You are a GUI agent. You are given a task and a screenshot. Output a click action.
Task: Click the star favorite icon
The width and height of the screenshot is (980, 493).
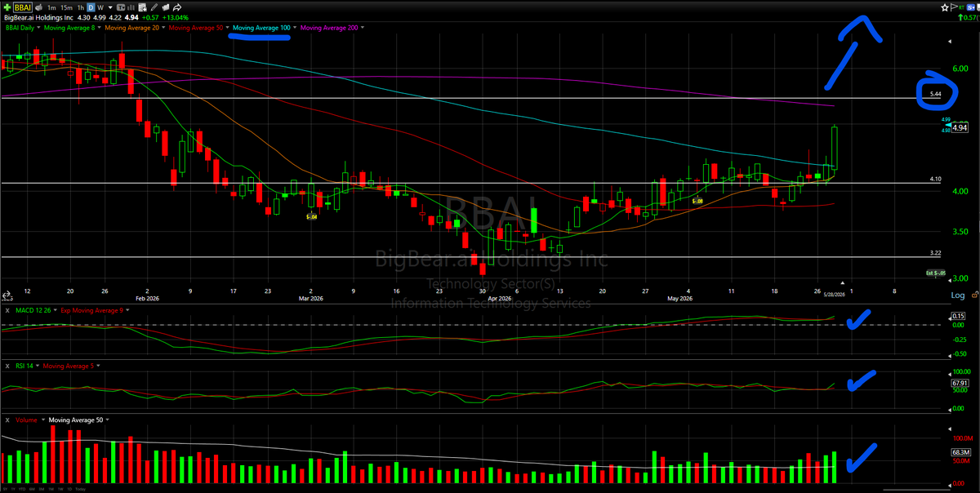click(945, 7)
